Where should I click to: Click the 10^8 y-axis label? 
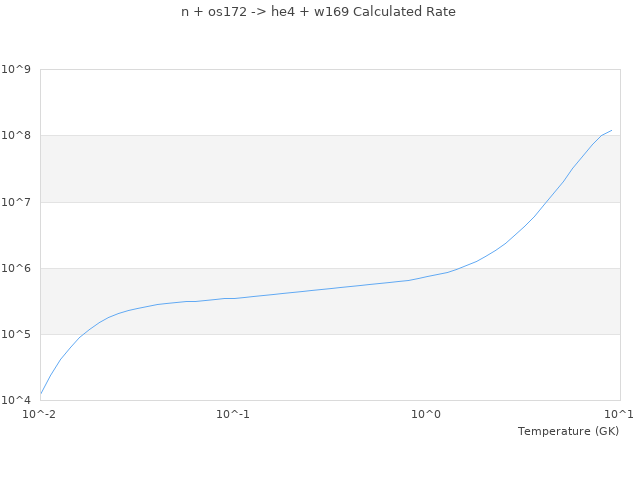pyautogui.click(x=17, y=136)
